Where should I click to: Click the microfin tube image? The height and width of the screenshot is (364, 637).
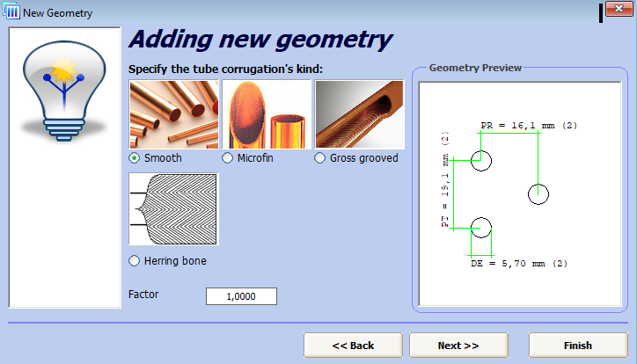coord(267,114)
